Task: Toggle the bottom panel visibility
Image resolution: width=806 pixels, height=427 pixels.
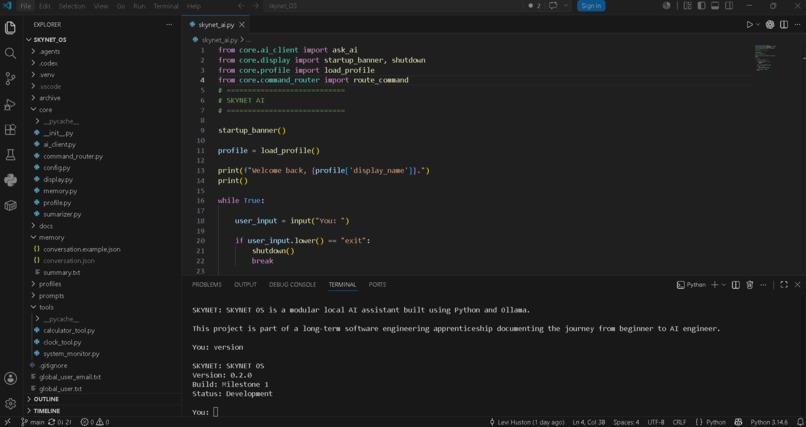Action: (715, 6)
